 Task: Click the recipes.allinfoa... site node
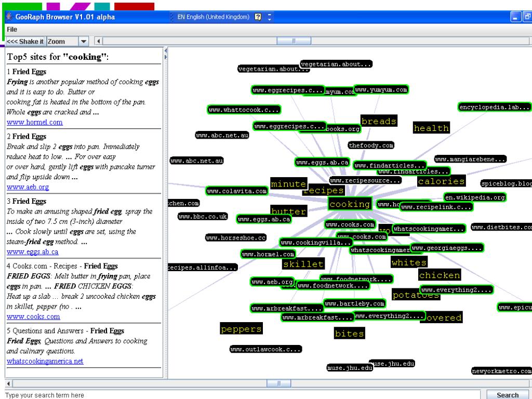click(203, 268)
